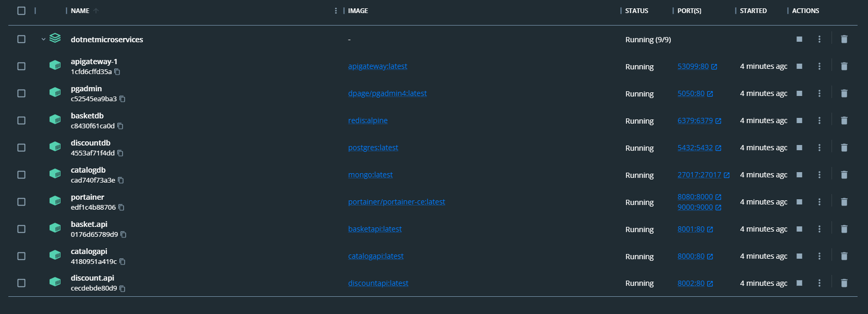
Task: Select the portainer row checkbox
Action: point(21,202)
